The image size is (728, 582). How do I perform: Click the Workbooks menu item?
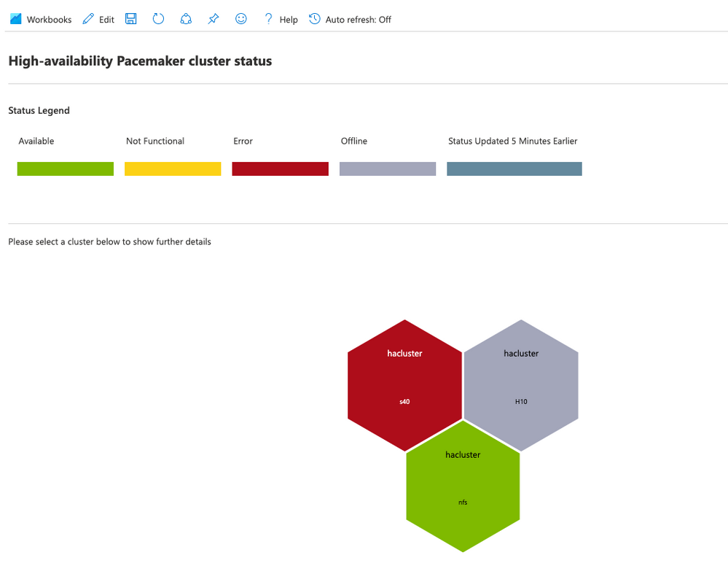click(x=50, y=19)
